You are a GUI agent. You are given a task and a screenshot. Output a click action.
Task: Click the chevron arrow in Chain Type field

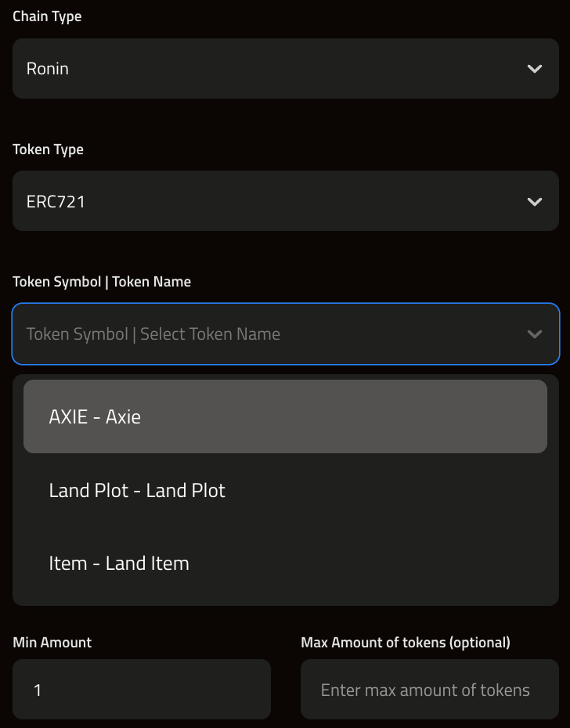[x=535, y=69]
